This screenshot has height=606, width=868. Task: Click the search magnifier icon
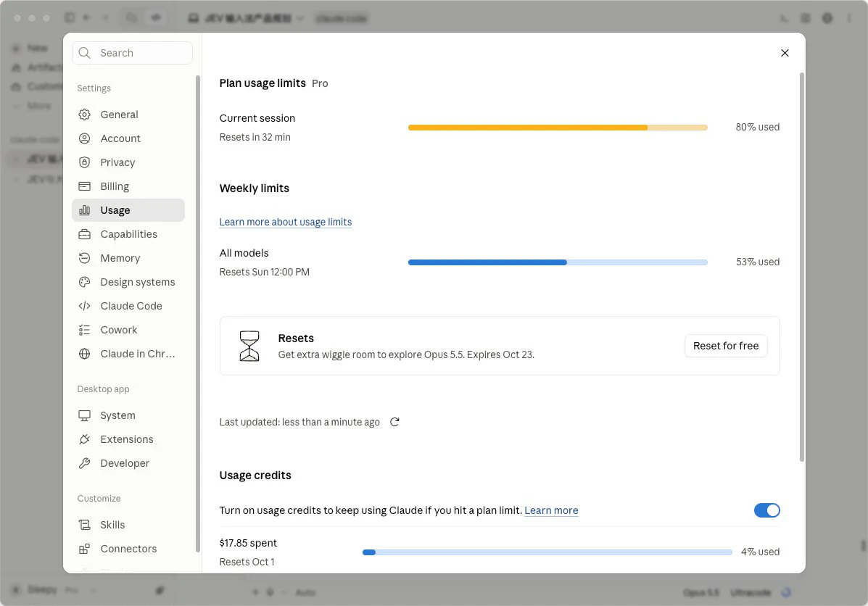(84, 53)
